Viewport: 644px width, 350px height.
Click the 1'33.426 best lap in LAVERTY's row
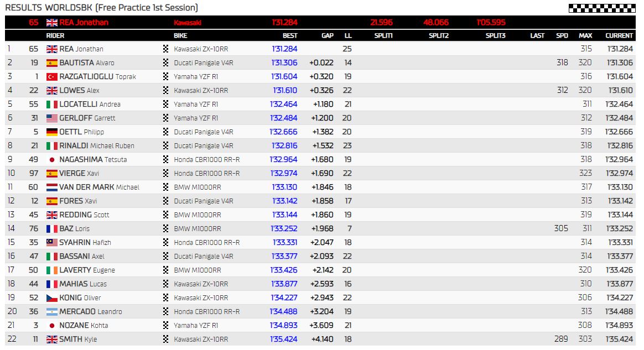[284, 270]
